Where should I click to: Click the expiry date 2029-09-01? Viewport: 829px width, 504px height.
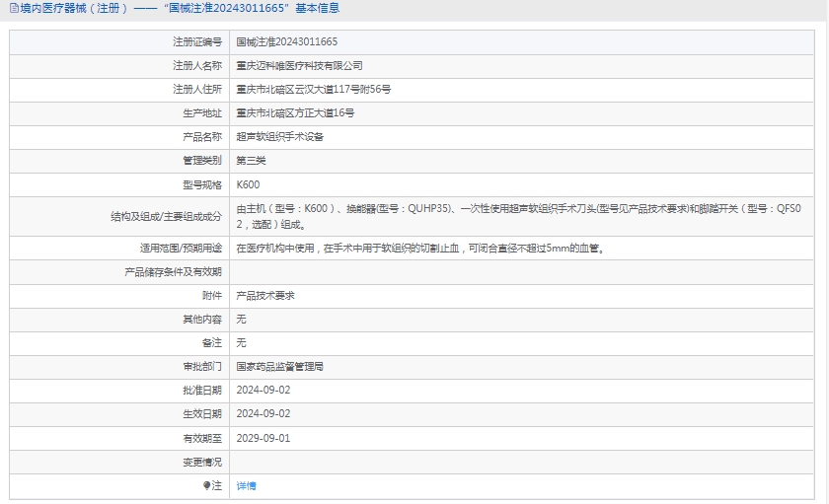[264, 438]
